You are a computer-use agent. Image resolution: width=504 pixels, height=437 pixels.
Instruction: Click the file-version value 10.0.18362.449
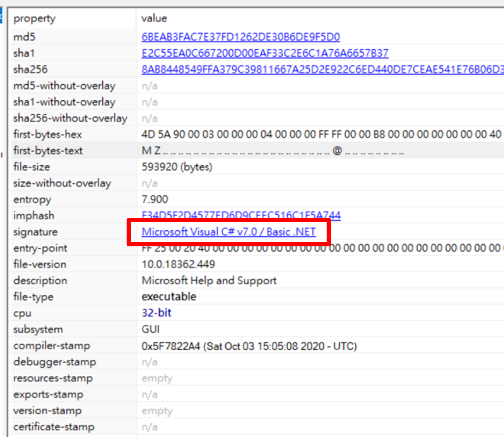[178, 265]
